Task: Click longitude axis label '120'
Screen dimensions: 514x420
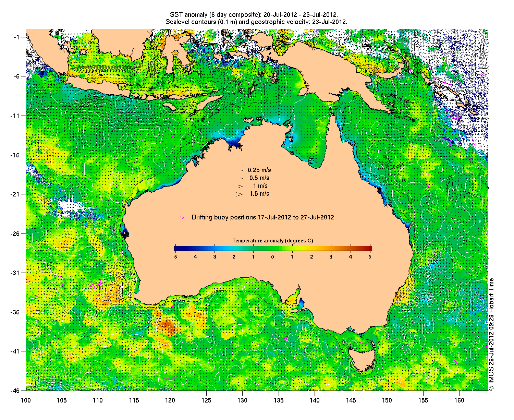Action: point(170,400)
